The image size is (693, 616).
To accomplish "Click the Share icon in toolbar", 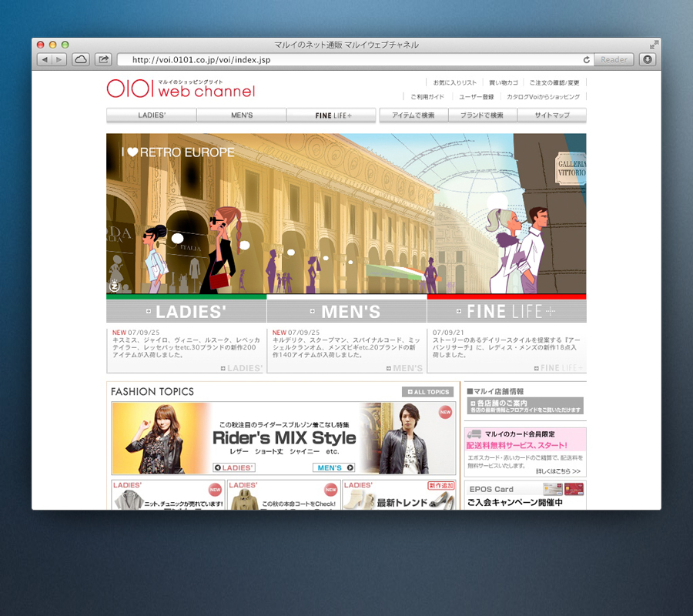I will point(103,59).
